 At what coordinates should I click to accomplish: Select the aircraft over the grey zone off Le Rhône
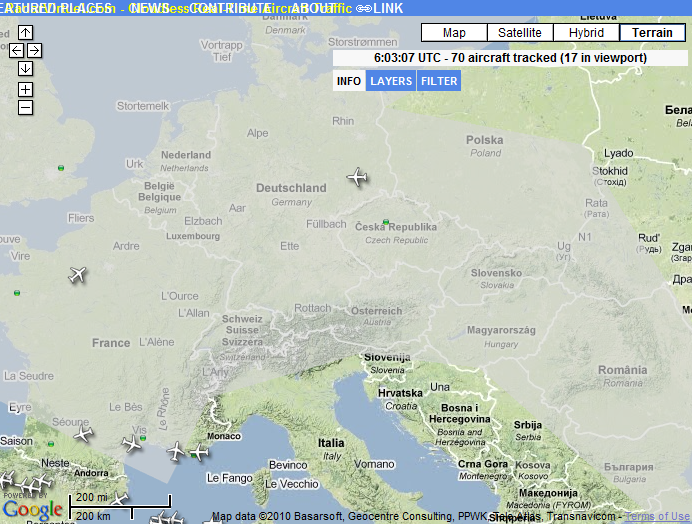click(x=176, y=452)
